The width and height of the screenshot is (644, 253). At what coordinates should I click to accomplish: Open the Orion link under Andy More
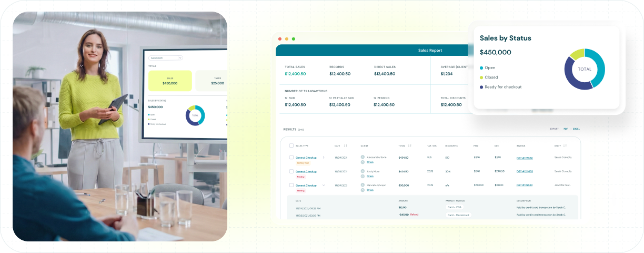point(370,176)
